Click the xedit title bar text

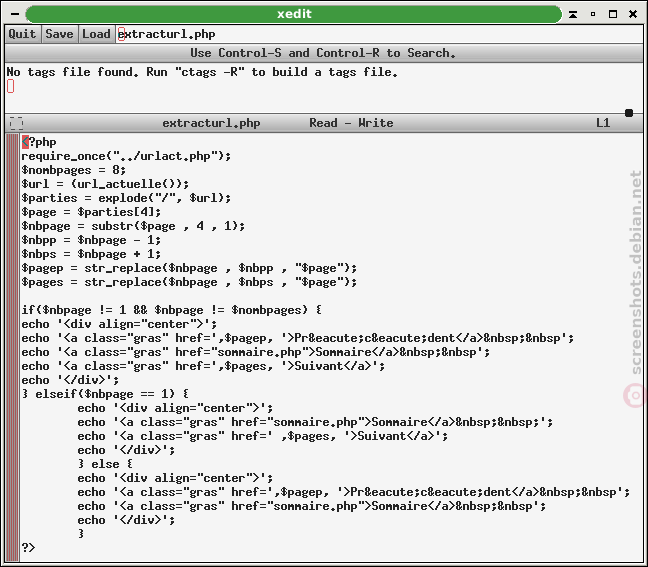(x=294, y=14)
